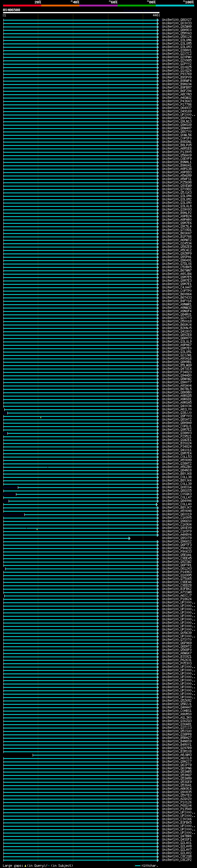This screenshot has height=868, width=197.
Task: View the UniRef100_Q6IPT9 record
Action: pyautogui.click(x=177, y=765)
